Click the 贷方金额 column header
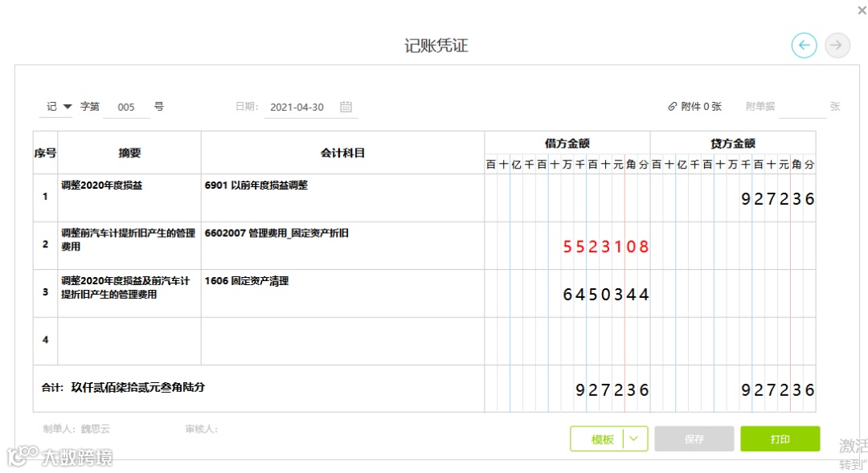Image resolution: width=868 pixels, height=473 pixels. point(733,144)
